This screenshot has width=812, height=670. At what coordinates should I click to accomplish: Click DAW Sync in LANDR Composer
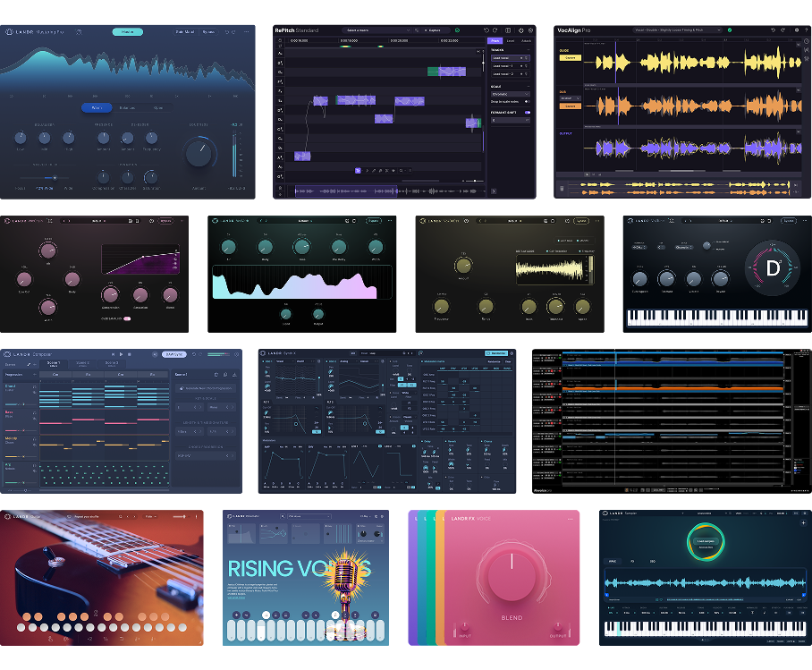(173, 354)
